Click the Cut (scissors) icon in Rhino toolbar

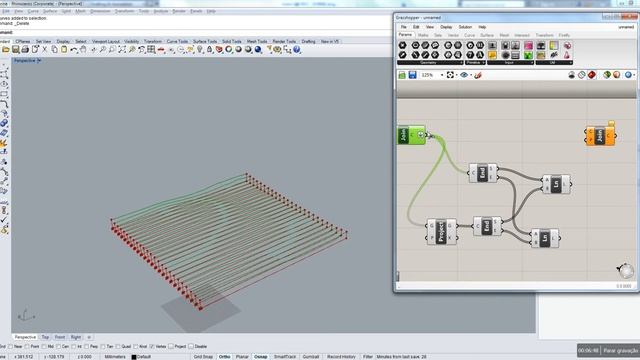pyautogui.click(x=44, y=50)
